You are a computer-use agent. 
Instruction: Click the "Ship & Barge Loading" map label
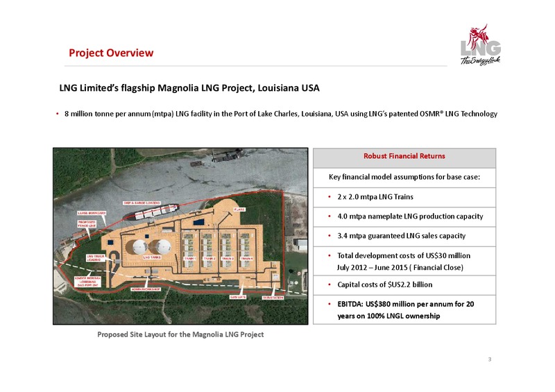coord(142,203)
